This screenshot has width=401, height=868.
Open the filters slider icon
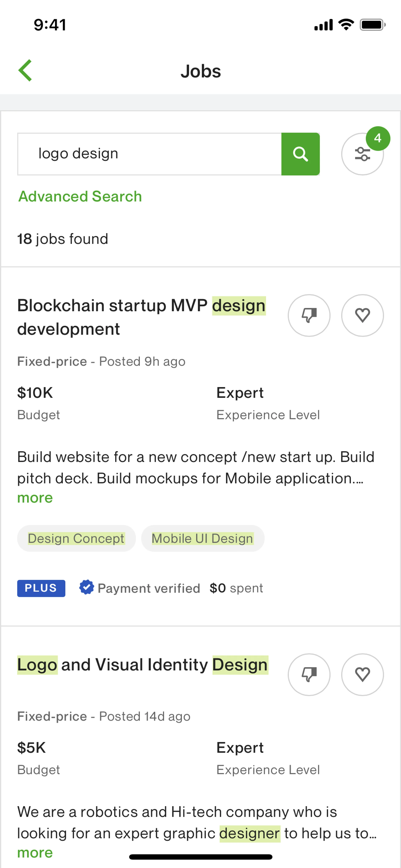pos(362,154)
